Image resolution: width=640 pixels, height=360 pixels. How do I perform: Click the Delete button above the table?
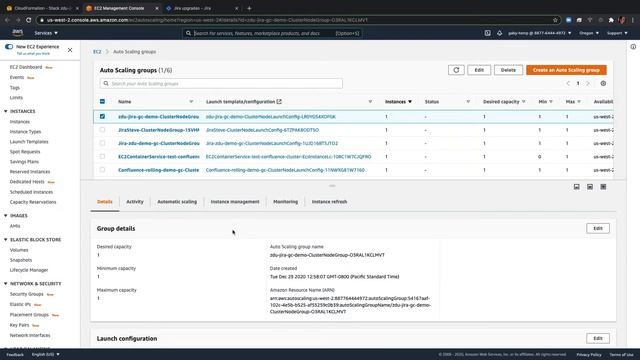click(508, 70)
